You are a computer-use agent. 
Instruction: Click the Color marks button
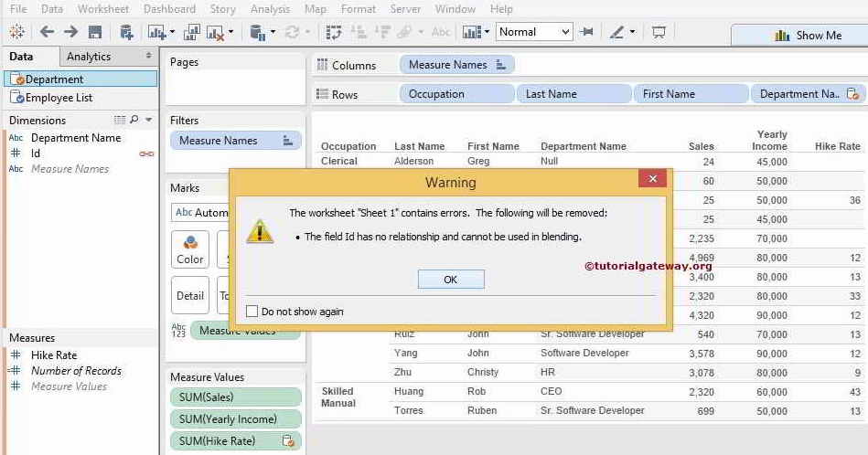(190, 249)
